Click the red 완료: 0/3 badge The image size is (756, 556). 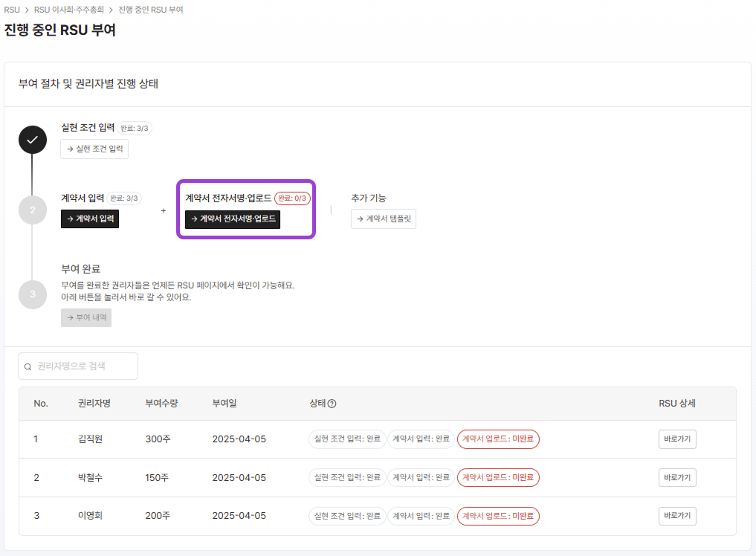[292, 198]
